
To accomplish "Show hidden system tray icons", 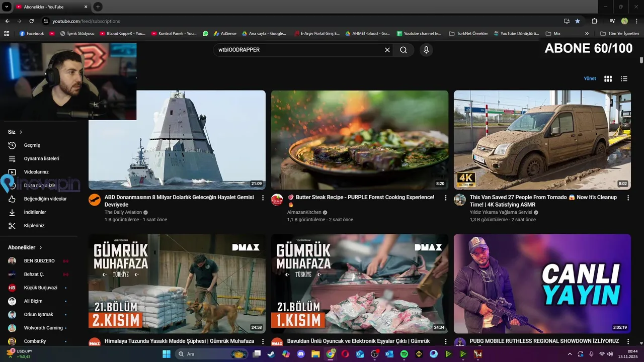I will [x=570, y=354].
